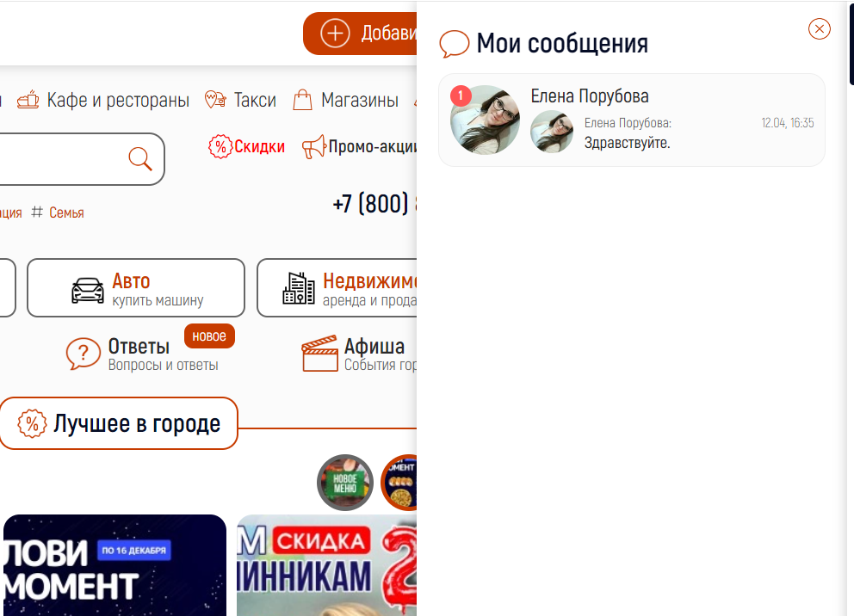Image resolution: width=854 pixels, height=616 pixels.
Task: Click the Скидки percent badge icon
Action: [x=220, y=146]
